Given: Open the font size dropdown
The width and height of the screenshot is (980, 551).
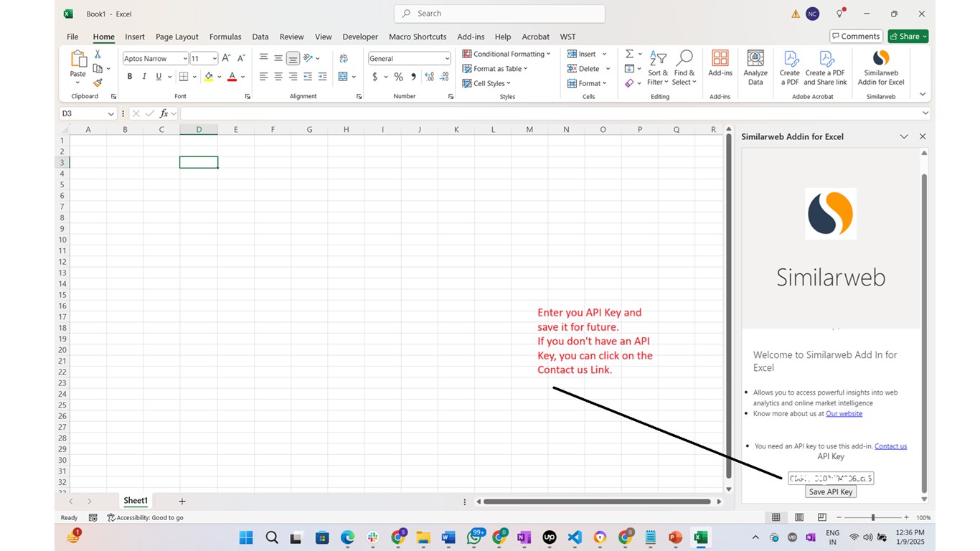Looking at the screenshot, I should tap(215, 59).
